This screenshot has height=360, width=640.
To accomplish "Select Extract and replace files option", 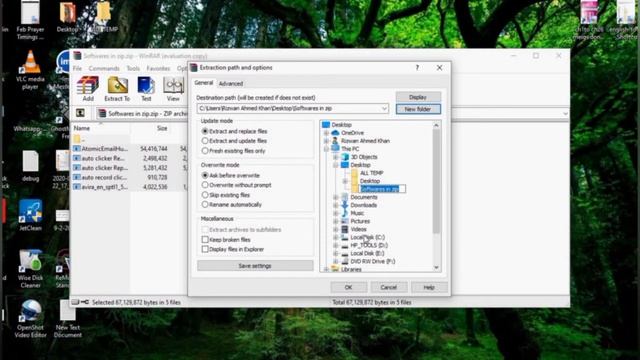I will [x=234, y=131].
